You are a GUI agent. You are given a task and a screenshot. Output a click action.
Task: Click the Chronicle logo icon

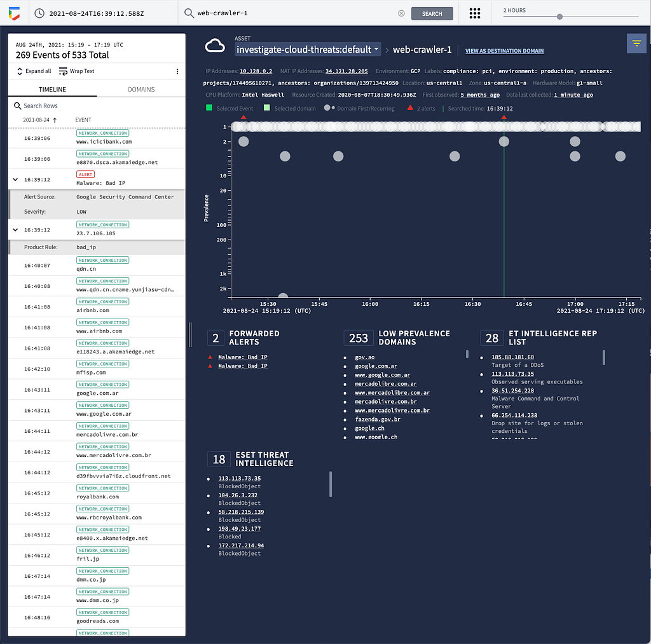point(14,13)
